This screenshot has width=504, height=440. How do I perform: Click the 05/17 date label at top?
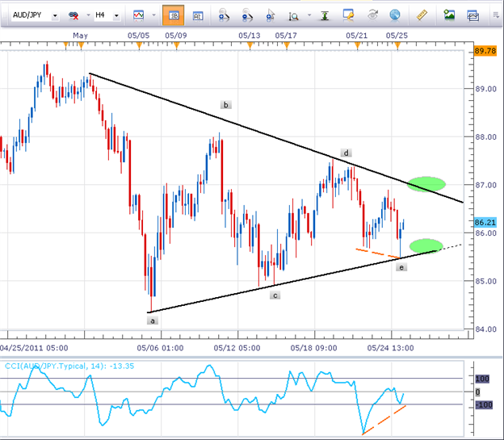pos(286,36)
